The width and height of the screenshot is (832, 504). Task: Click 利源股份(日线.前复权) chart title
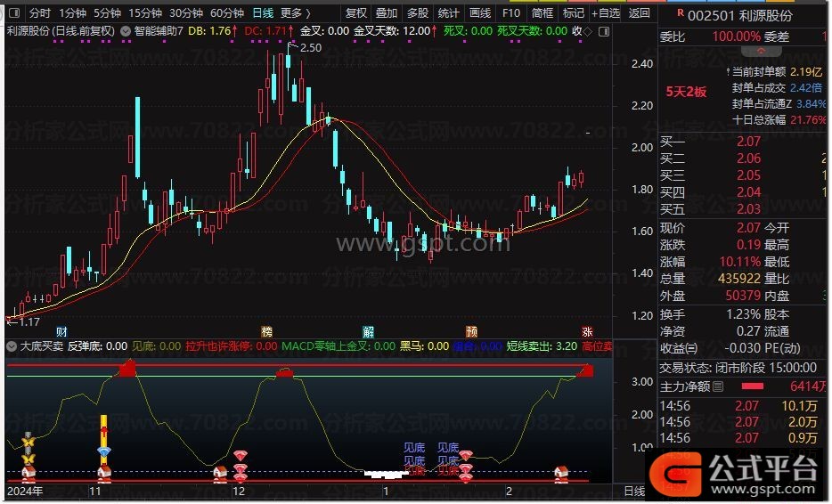click(x=61, y=31)
